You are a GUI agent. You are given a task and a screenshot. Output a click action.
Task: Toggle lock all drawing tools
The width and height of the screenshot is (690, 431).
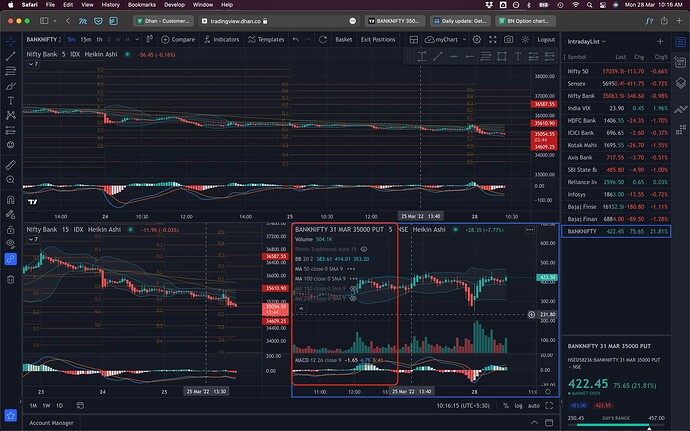point(11,229)
